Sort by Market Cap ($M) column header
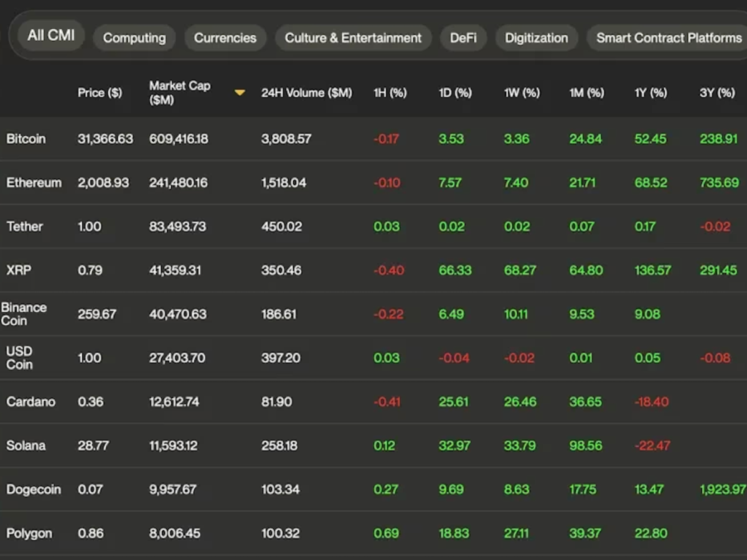 click(179, 92)
